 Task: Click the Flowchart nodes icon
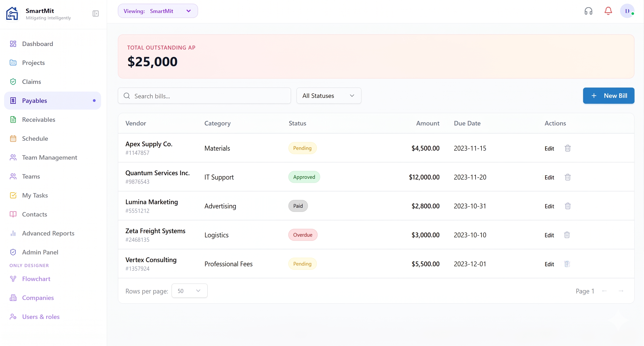coord(13,279)
